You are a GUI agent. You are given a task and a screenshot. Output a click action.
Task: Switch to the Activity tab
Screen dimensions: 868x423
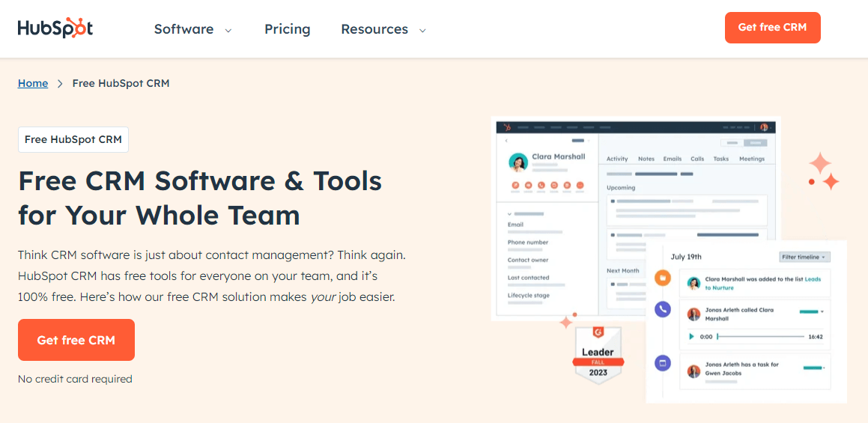click(617, 159)
